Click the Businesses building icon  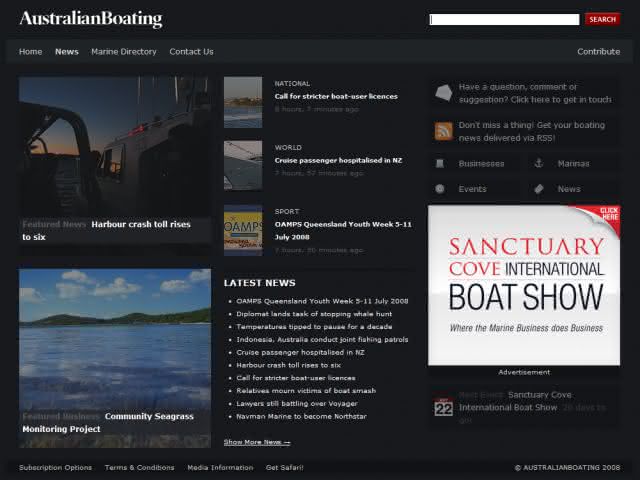pos(440,164)
